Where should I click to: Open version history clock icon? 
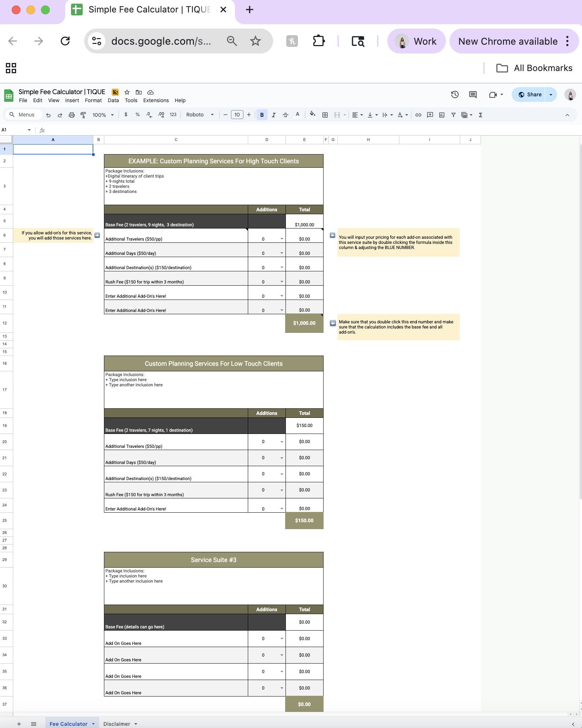(x=455, y=94)
